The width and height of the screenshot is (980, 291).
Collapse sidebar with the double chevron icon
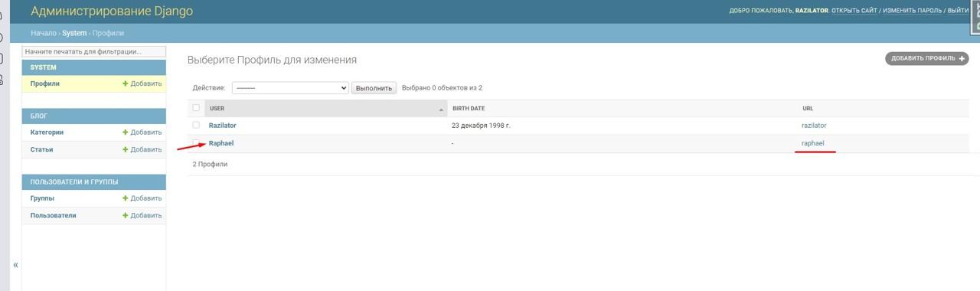pos(15,265)
